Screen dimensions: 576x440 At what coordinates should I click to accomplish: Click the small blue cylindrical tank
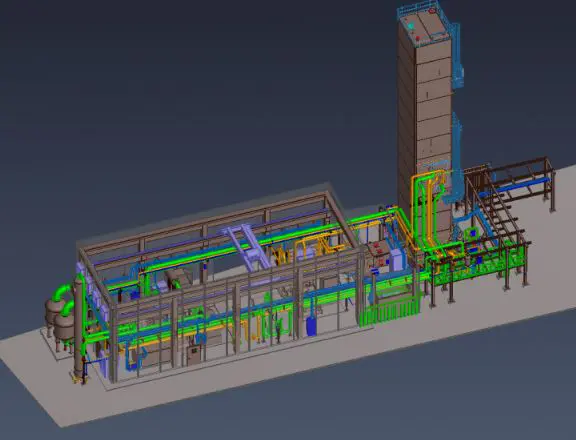coord(311,325)
